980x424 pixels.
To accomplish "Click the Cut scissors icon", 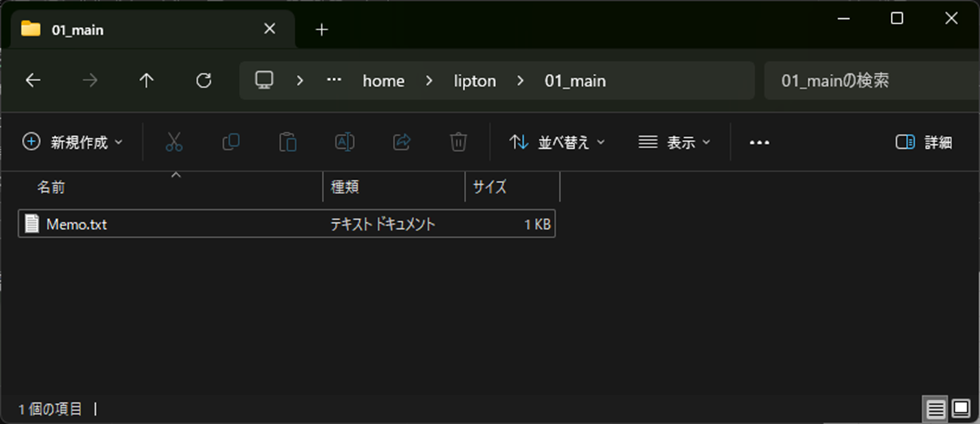I will coord(174,142).
